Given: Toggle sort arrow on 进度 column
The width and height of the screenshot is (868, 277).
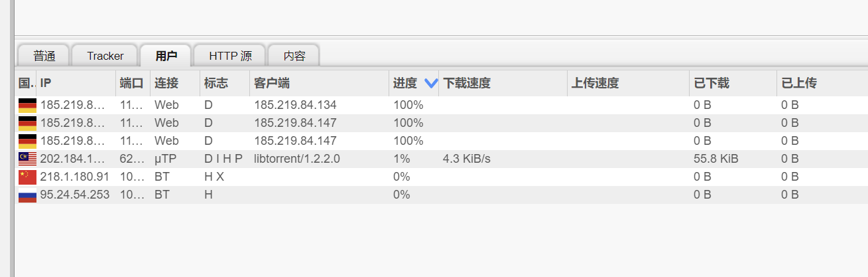Looking at the screenshot, I should [x=431, y=83].
